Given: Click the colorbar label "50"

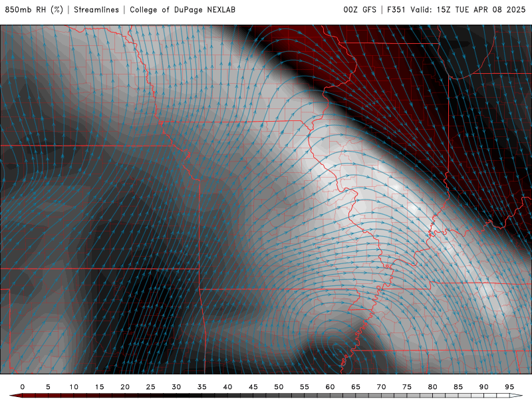Looking at the screenshot, I should click(279, 387).
